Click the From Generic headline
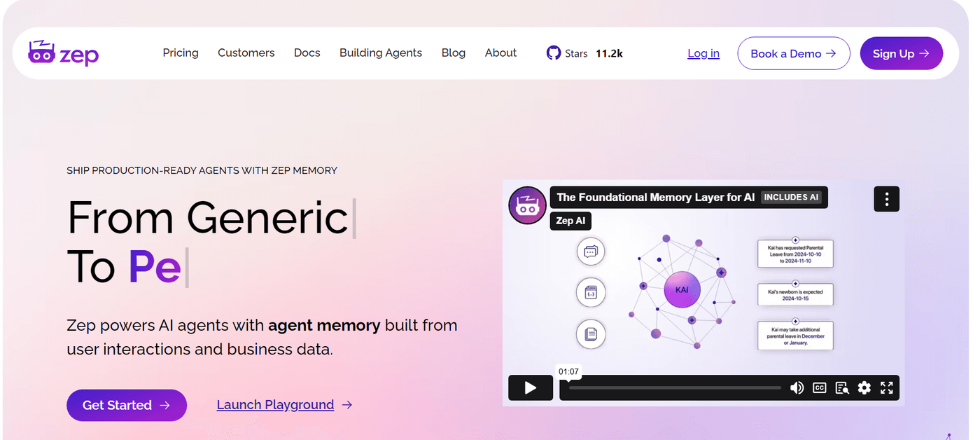 point(208,217)
